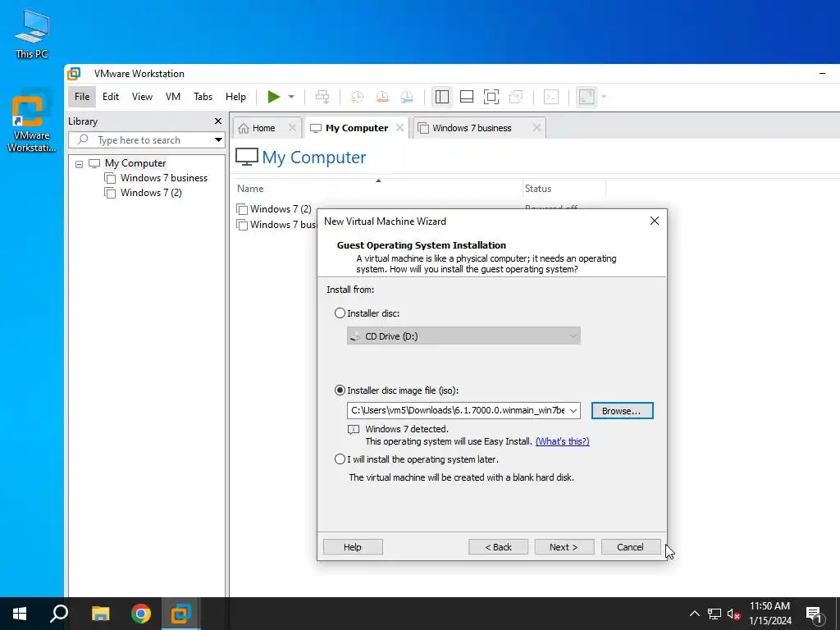Open the Help menu
Image resolution: width=840 pixels, height=630 pixels.
[x=235, y=97]
